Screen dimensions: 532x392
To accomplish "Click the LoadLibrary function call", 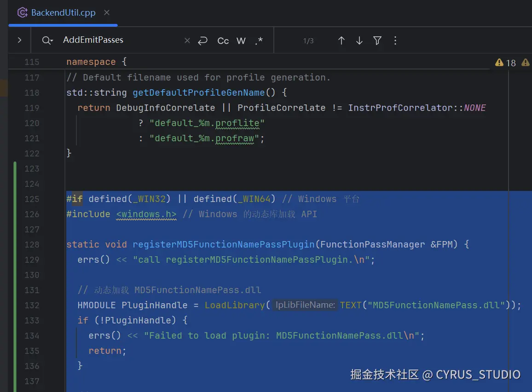I will (x=235, y=305).
